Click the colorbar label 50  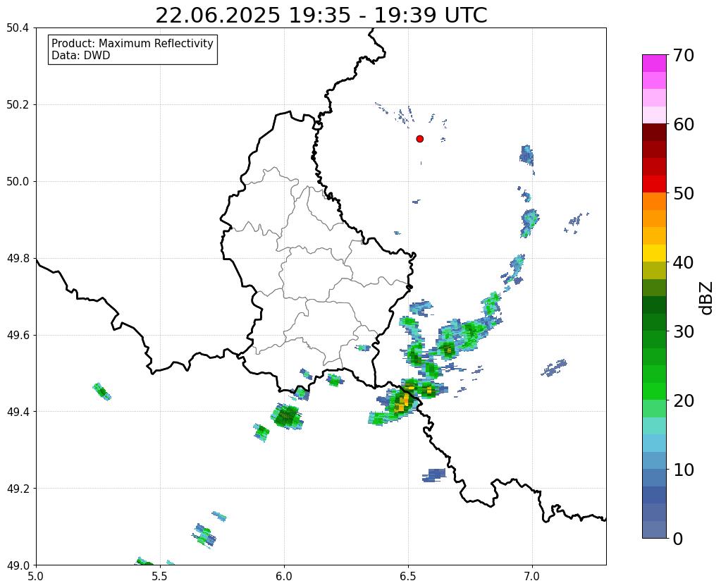(x=684, y=193)
